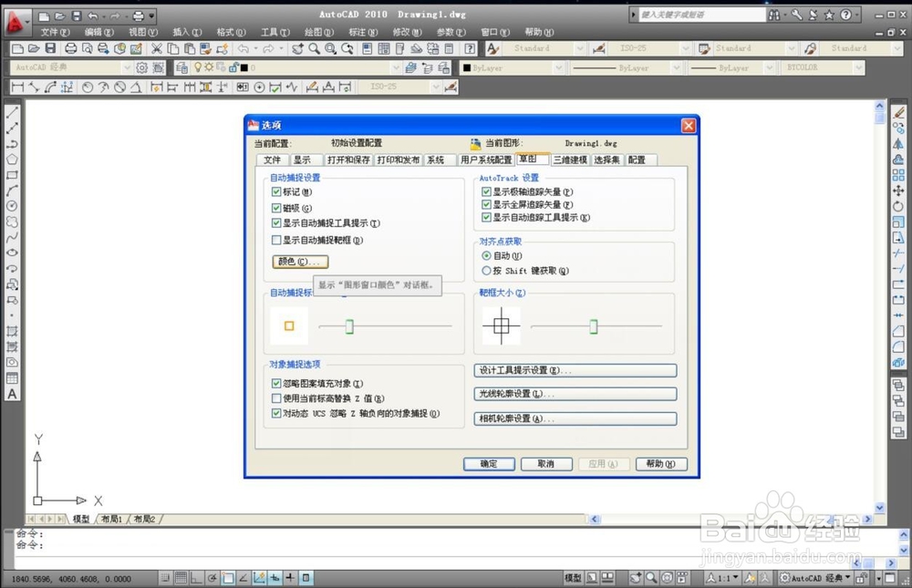912x588 pixels.
Task: Click the AutoSnap marker size slider handle
Action: point(349,326)
